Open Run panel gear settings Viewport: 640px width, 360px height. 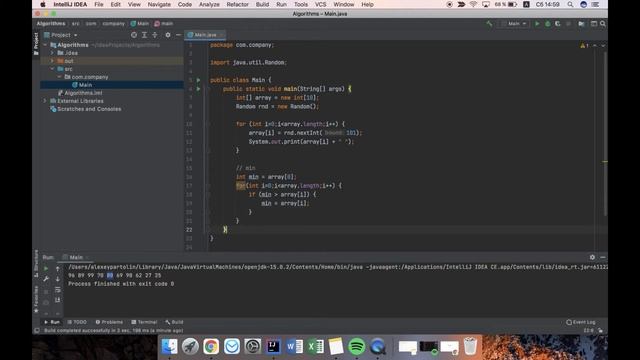point(592,257)
